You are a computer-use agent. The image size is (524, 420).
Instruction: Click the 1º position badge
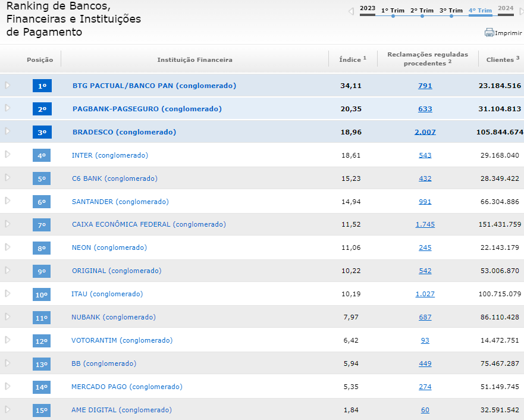[x=42, y=86]
